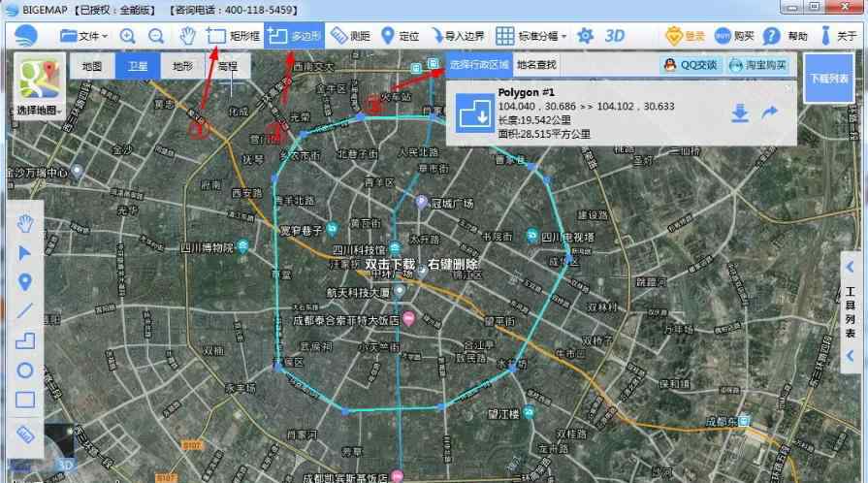Open the 下载列表 download list

(x=828, y=79)
